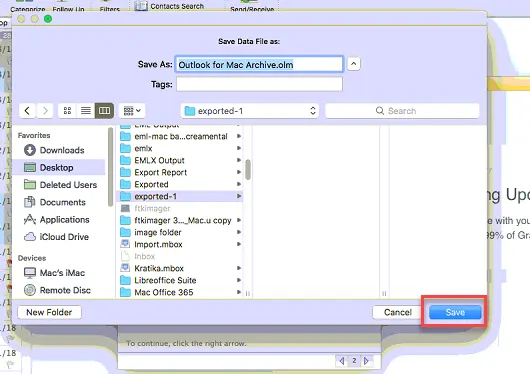530x374 pixels.
Task: Expand arrow next to Mac Office 365
Action: pyautogui.click(x=239, y=292)
